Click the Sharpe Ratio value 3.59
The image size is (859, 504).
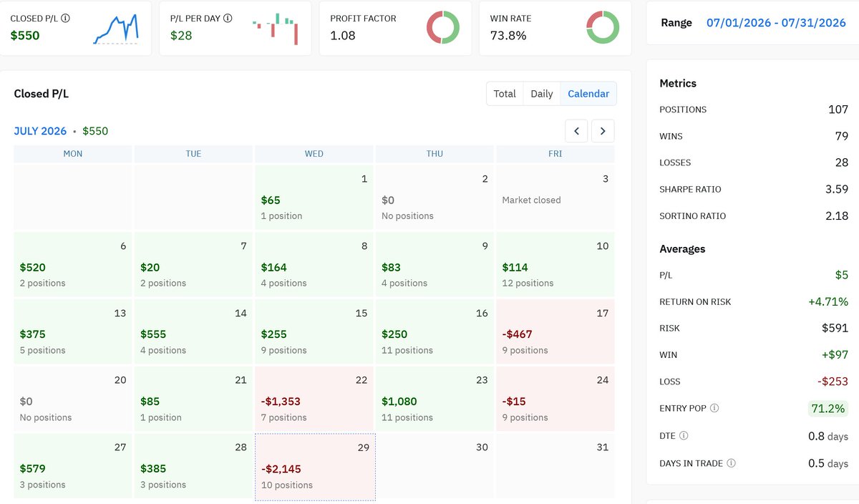click(837, 189)
